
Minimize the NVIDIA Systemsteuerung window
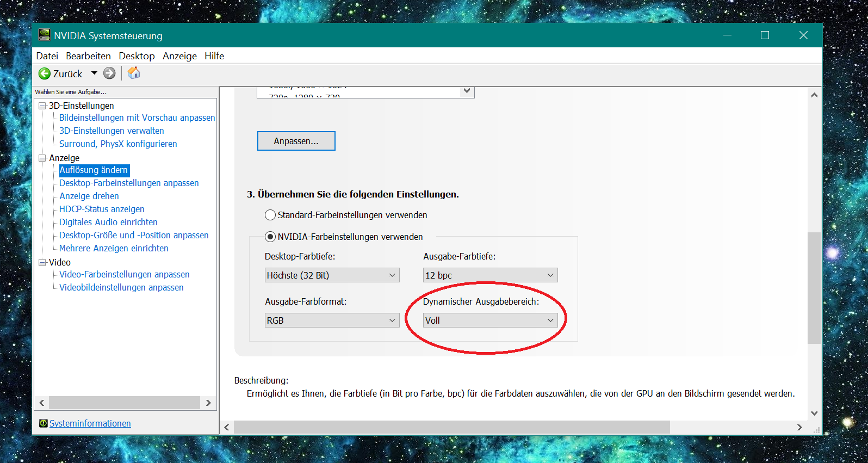[x=728, y=35]
